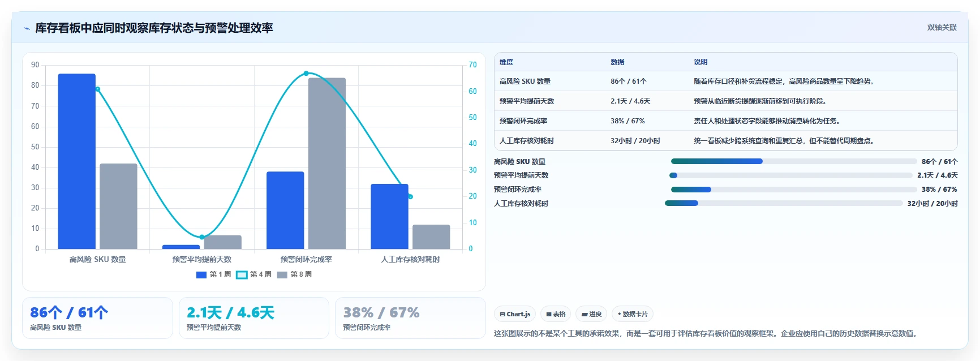Select the 数据卡片 chip

click(x=633, y=314)
